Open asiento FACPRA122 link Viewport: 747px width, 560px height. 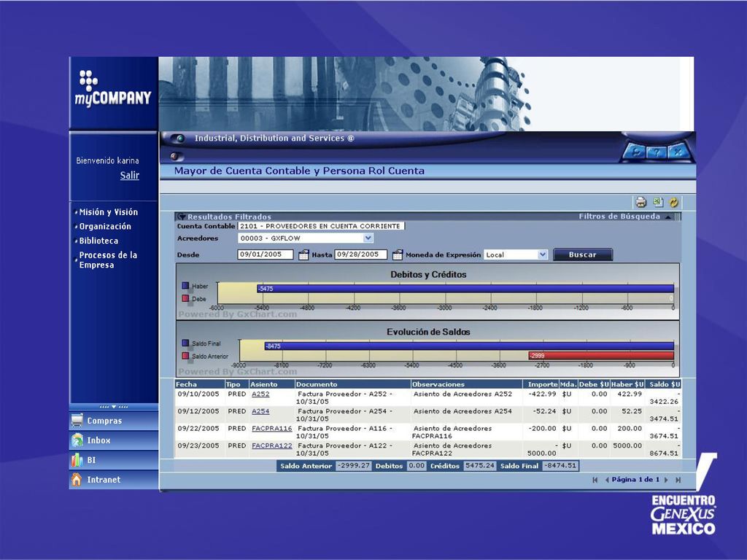coord(271,446)
